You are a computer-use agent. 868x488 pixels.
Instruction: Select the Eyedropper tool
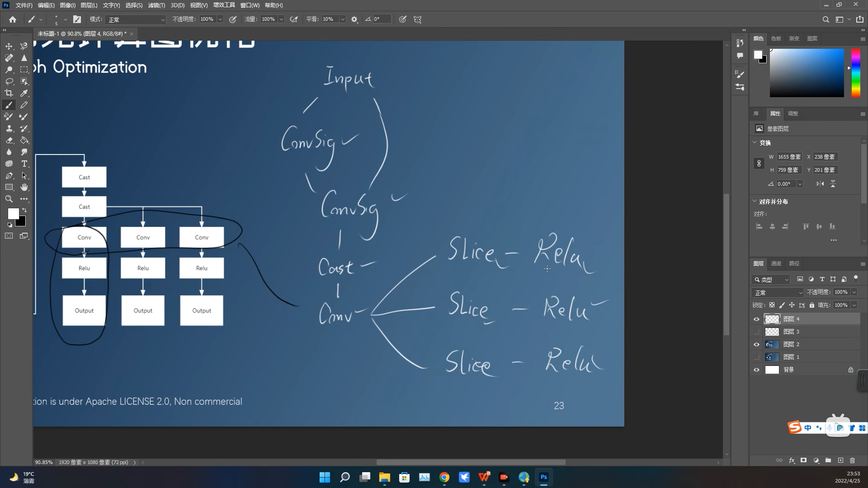click(24, 93)
